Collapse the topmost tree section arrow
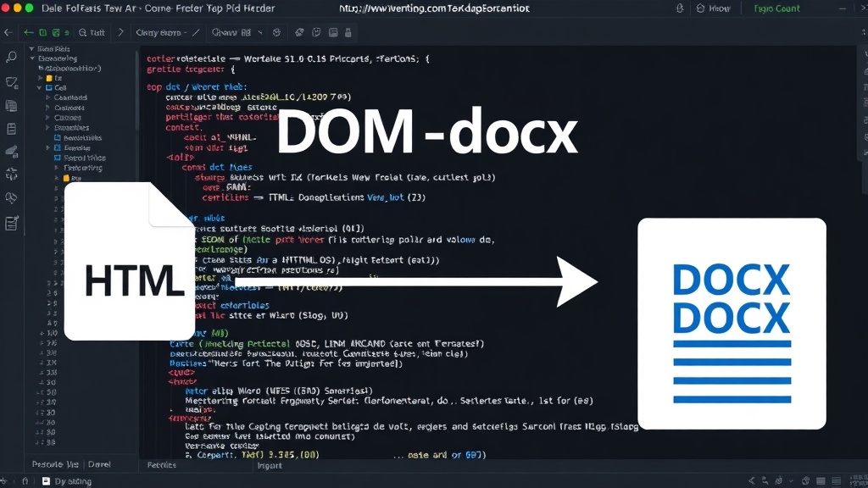Screen dimensions: 868x488 click(31, 48)
